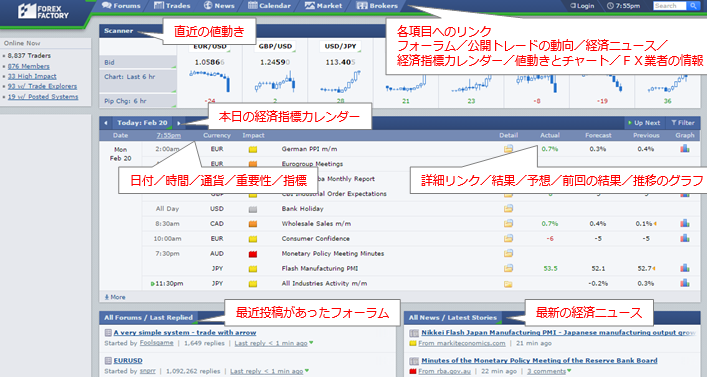Open detail folder for Monetary Policy Meeting Minutes
This screenshot has height=377, width=707.
click(x=508, y=253)
